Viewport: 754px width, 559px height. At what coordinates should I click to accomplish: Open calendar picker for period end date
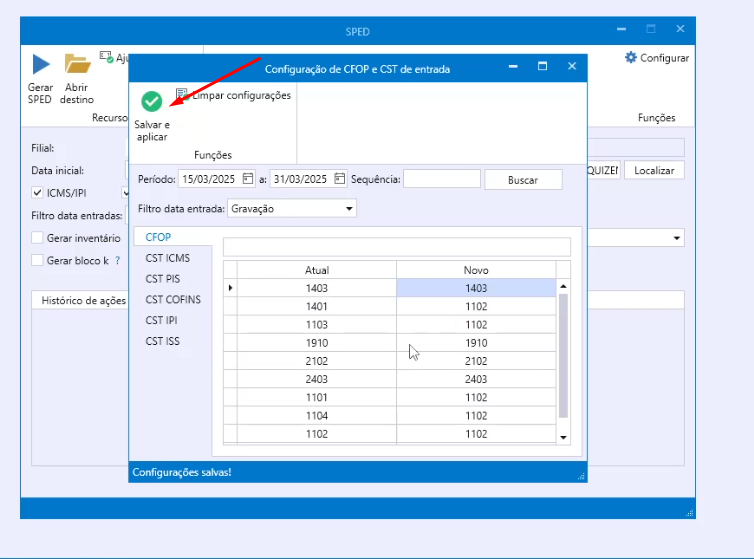coord(340,179)
